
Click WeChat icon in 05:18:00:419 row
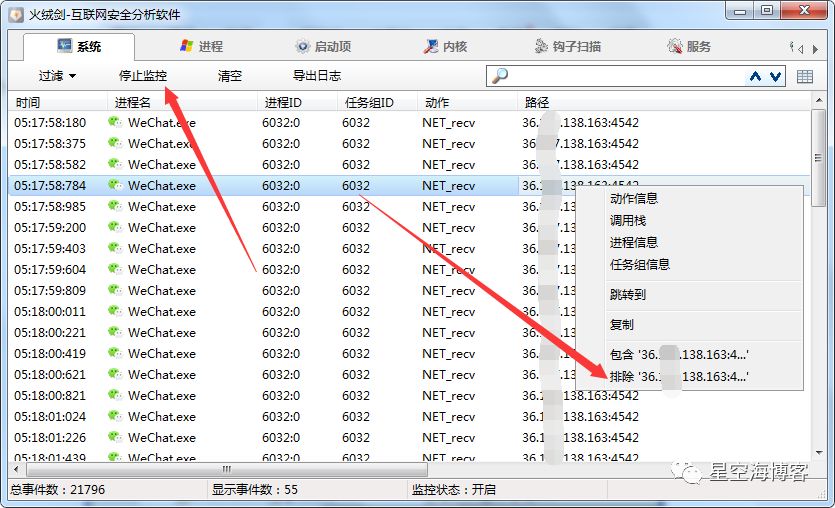click(115, 353)
